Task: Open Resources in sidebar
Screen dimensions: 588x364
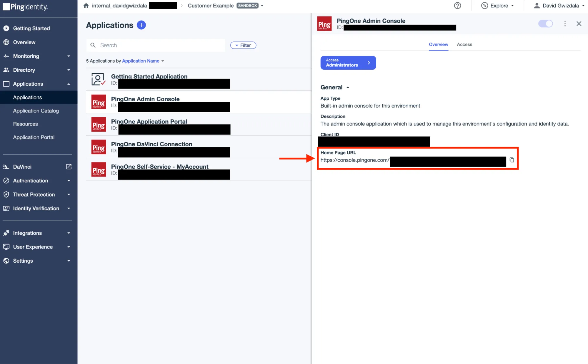Action: tap(25, 124)
